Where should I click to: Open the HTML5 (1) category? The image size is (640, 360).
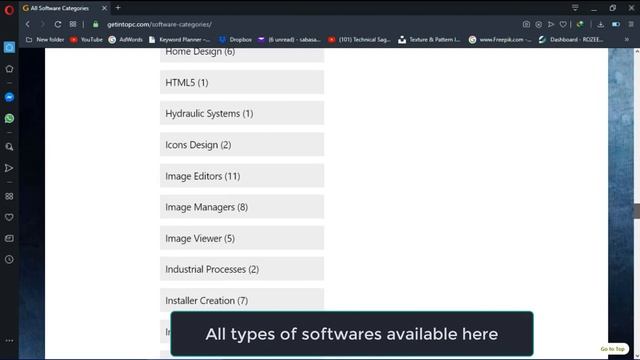tap(242, 82)
